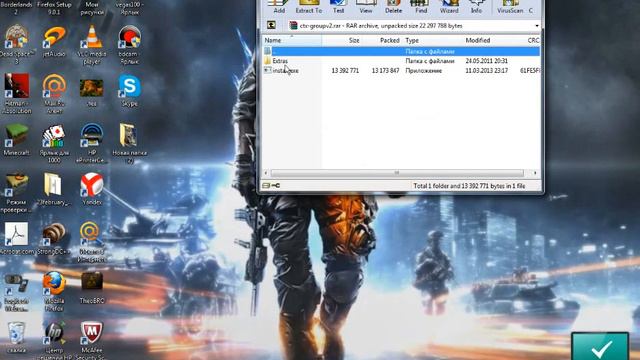Open Acrobat.com desktop shortcut
Image resolution: width=640 pixels, height=360 pixels.
[16, 239]
